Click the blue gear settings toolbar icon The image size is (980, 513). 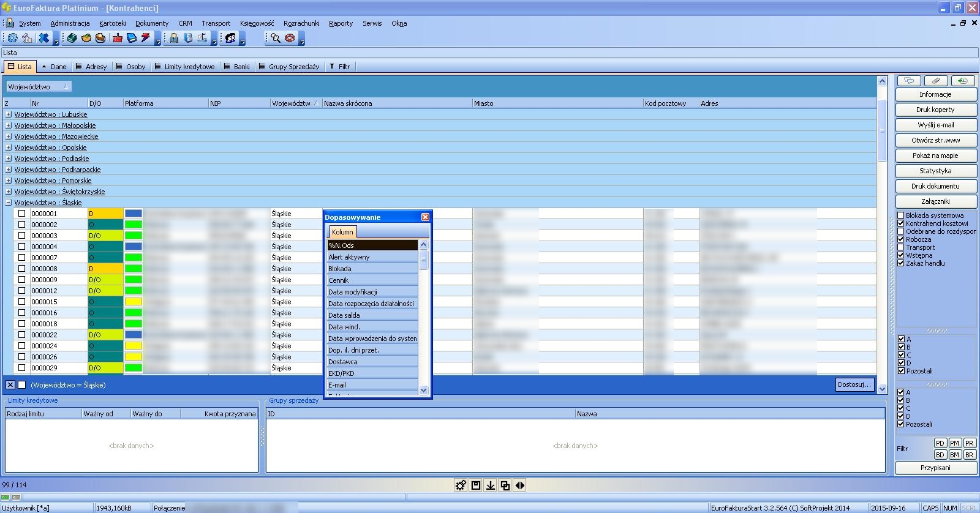tap(12, 38)
